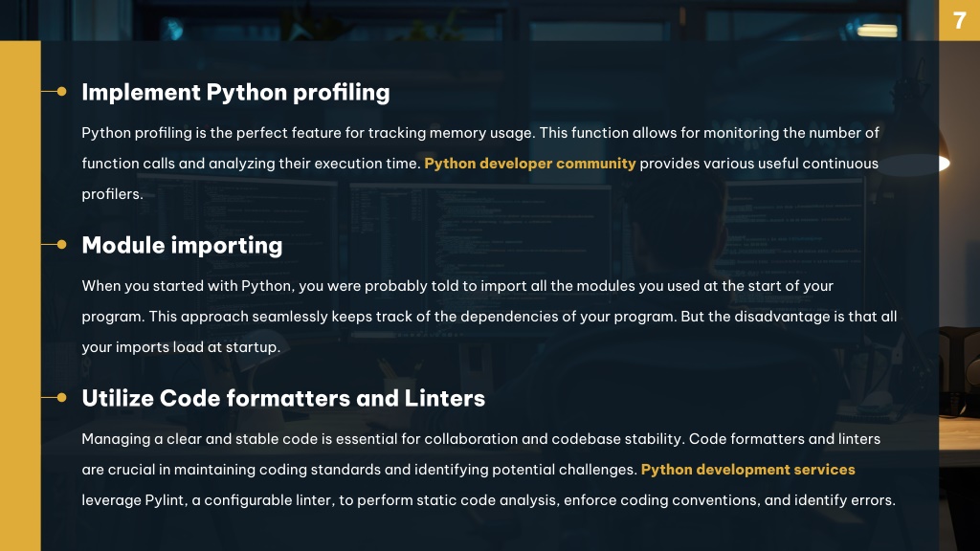Click the line 'your imports load at startup.'
Viewport: 980px width, 551px height.
pyautogui.click(x=181, y=347)
